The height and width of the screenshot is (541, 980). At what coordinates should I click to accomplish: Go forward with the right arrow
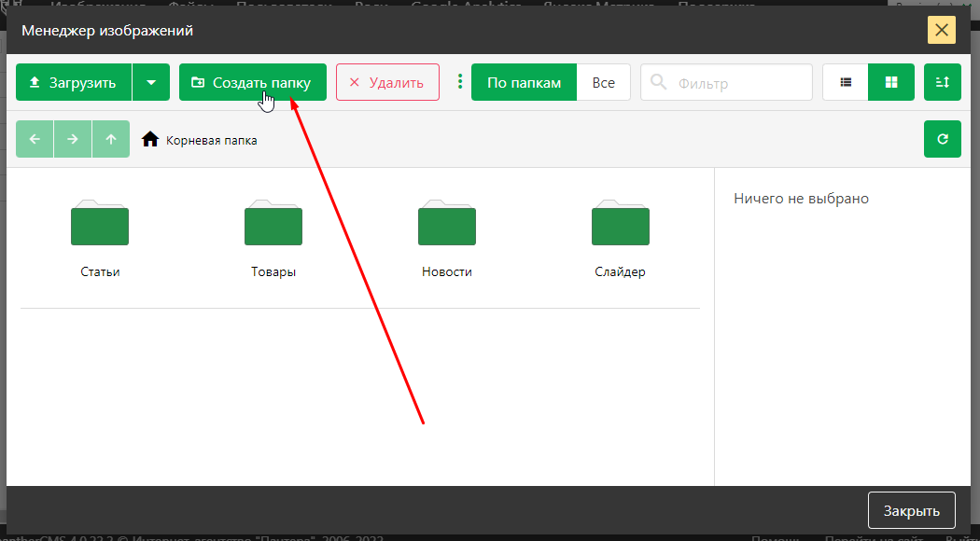(73, 139)
